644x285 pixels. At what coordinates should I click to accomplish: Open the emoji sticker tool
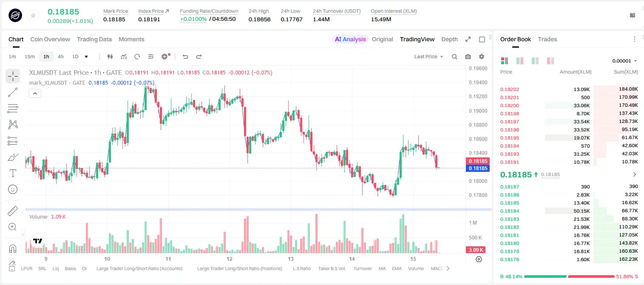pyautogui.click(x=13, y=189)
